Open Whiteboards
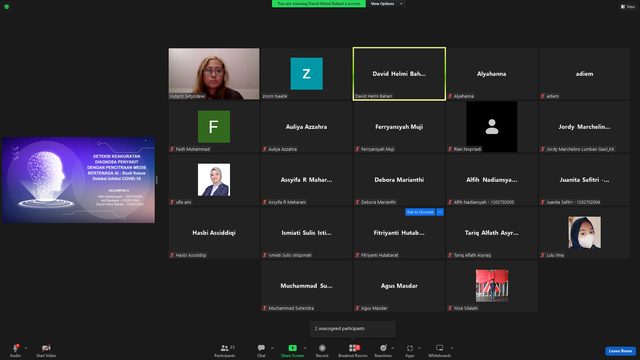The width and height of the screenshot is (640, 360). point(440,350)
